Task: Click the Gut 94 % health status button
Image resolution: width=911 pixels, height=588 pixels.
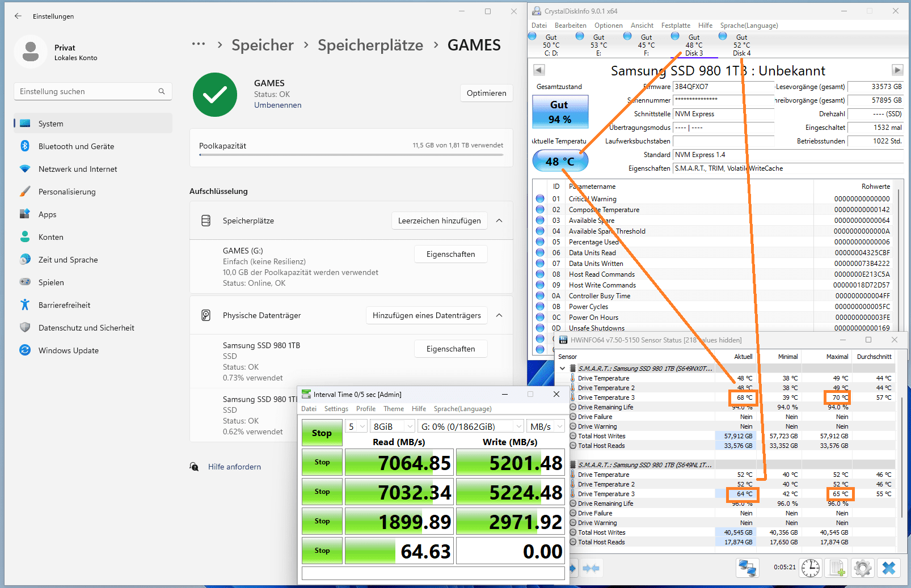Action: pos(560,112)
